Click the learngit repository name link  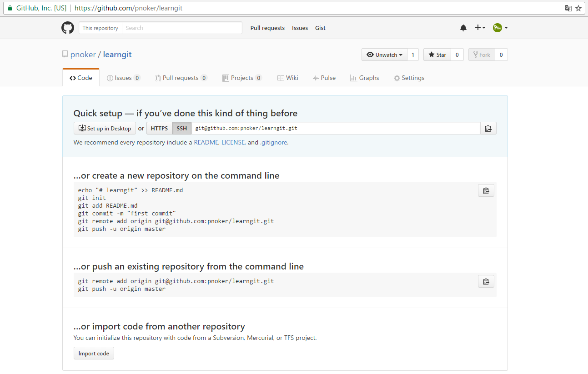pos(117,54)
